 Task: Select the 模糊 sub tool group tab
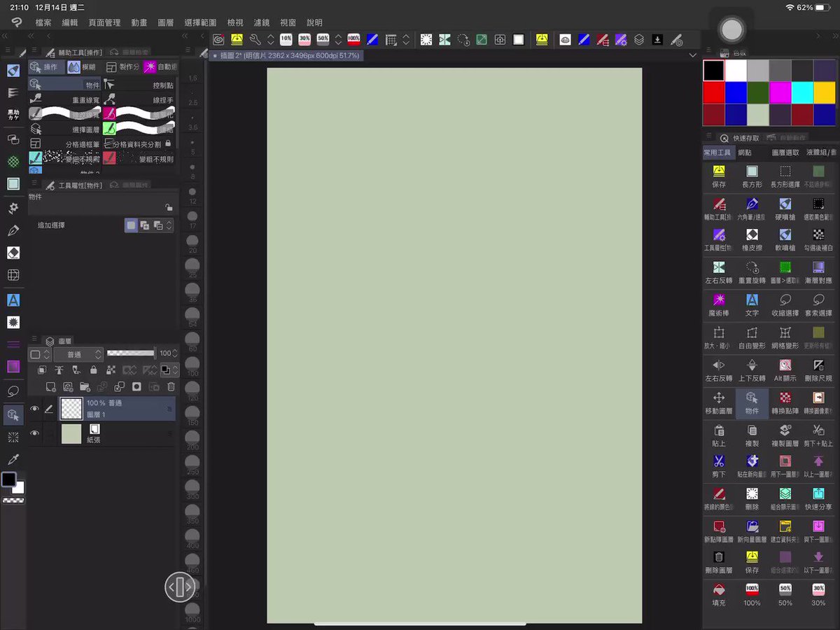(81, 67)
